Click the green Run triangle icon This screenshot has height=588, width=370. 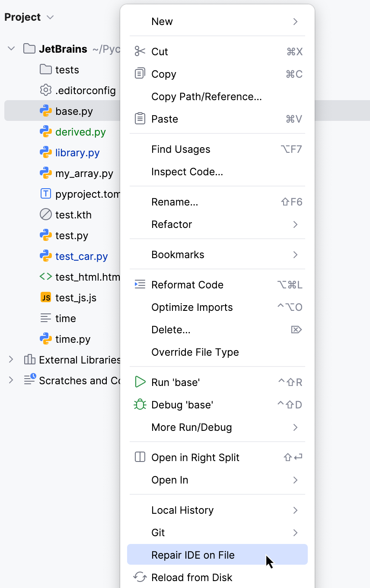tap(139, 382)
